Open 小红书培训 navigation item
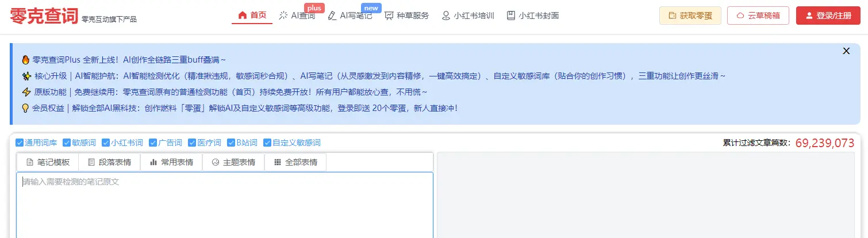Viewport: 868px width, 238px height. click(x=467, y=16)
